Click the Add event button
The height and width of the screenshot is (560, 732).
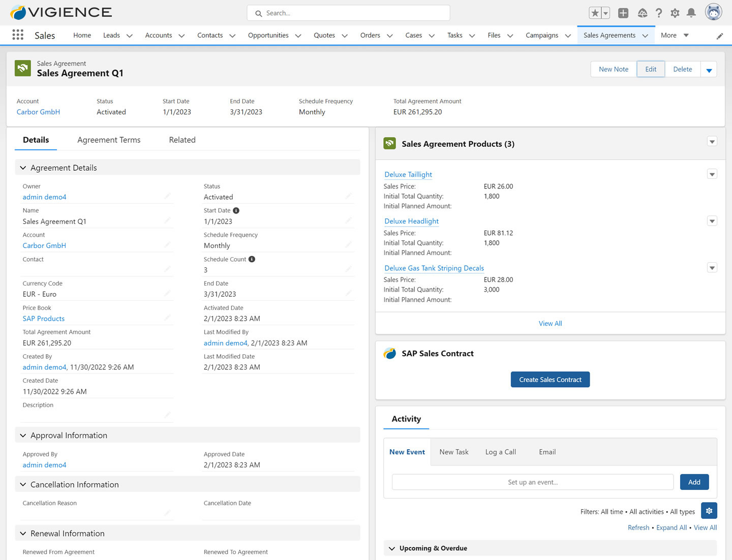(x=694, y=482)
